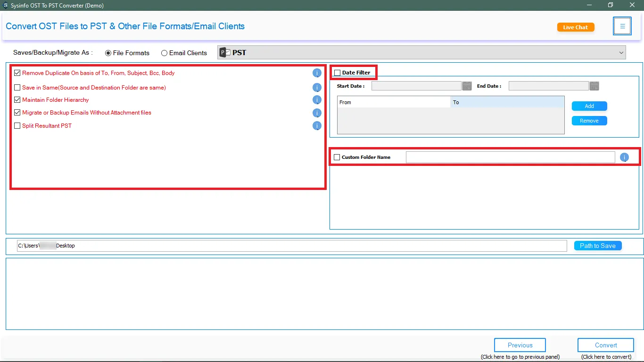Select the File Formats radio button
The width and height of the screenshot is (644, 362).
(x=108, y=53)
